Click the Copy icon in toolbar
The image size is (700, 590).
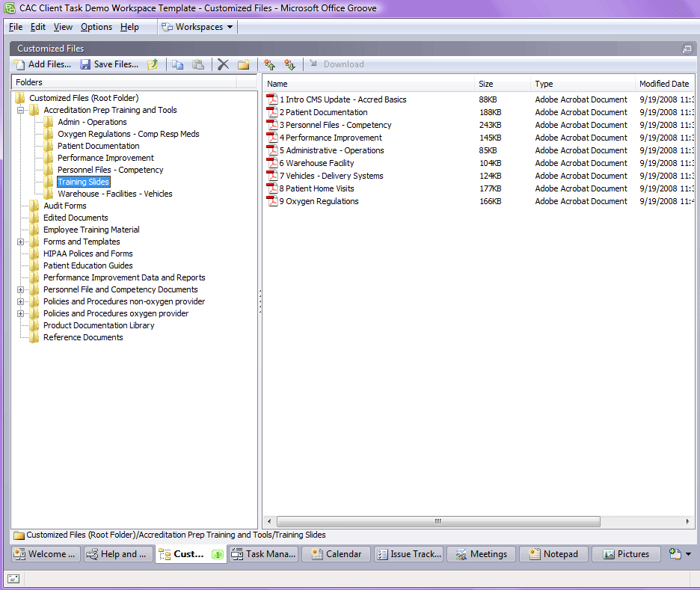(x=178, y=64)
